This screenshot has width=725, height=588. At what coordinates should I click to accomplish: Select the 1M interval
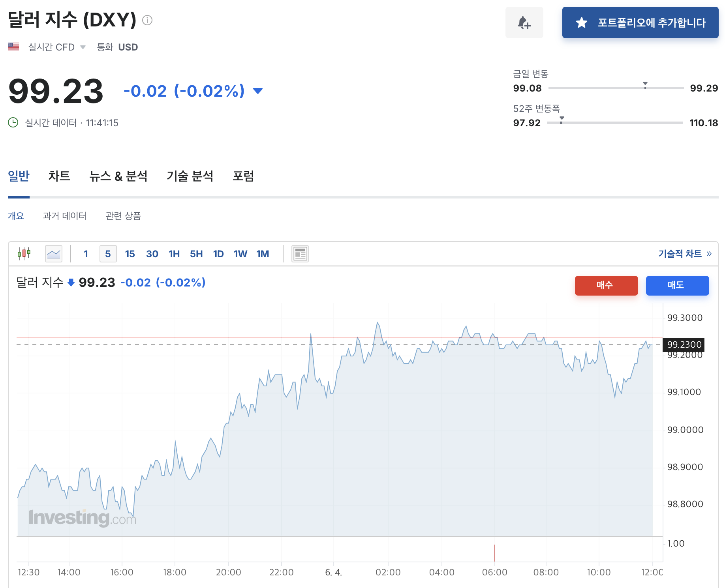click(x=263, y=254)
